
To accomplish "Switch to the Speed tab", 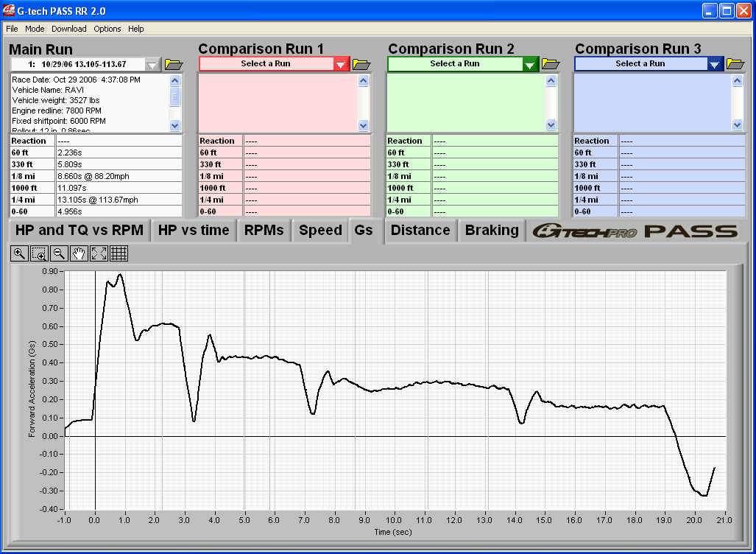I will 320,231.
